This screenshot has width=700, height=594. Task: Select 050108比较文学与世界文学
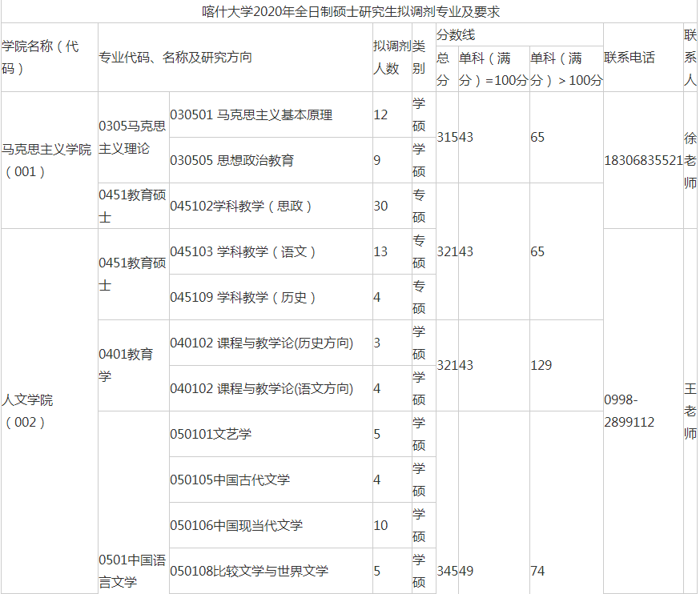click(249, 571)
